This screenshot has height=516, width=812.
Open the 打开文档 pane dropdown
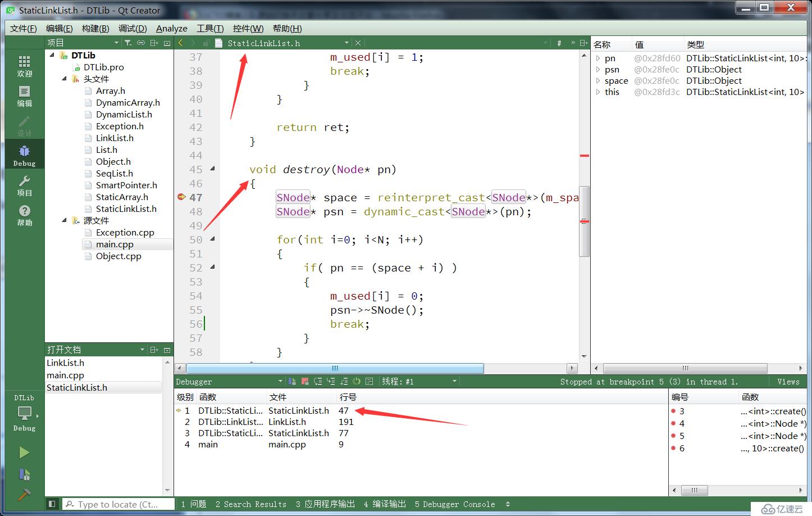[142, 350]
